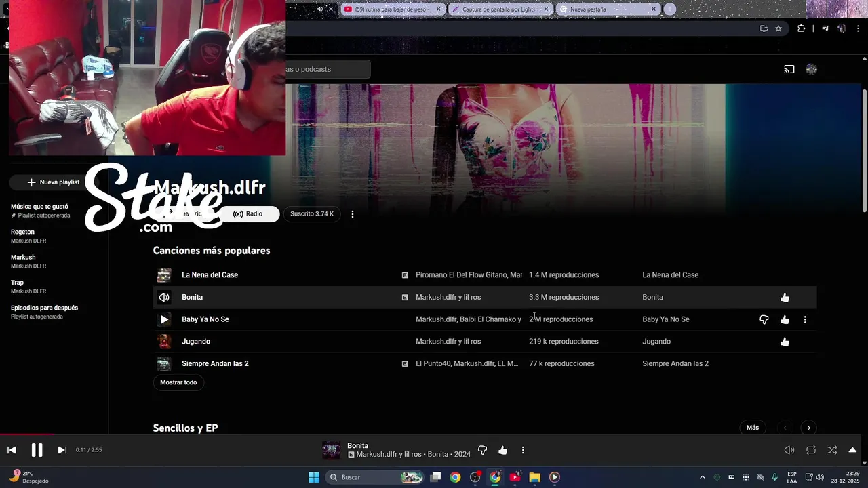
Task: Bookmark this page with star icon
Action: tap(778, 28)
